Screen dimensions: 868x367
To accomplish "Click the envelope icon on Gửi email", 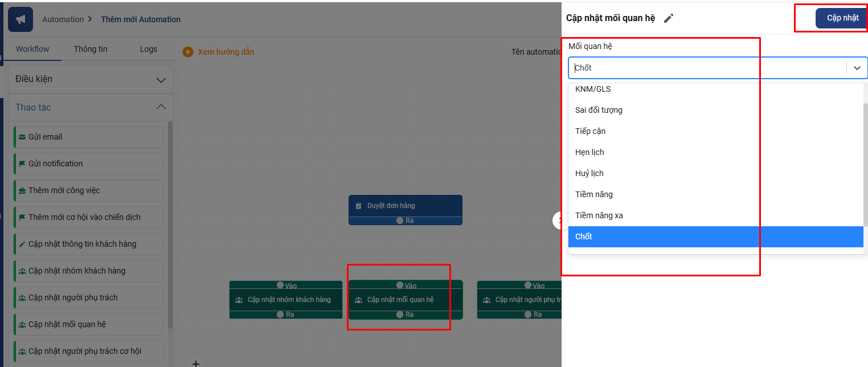I will pyautogui.click(x=22, y=137).
